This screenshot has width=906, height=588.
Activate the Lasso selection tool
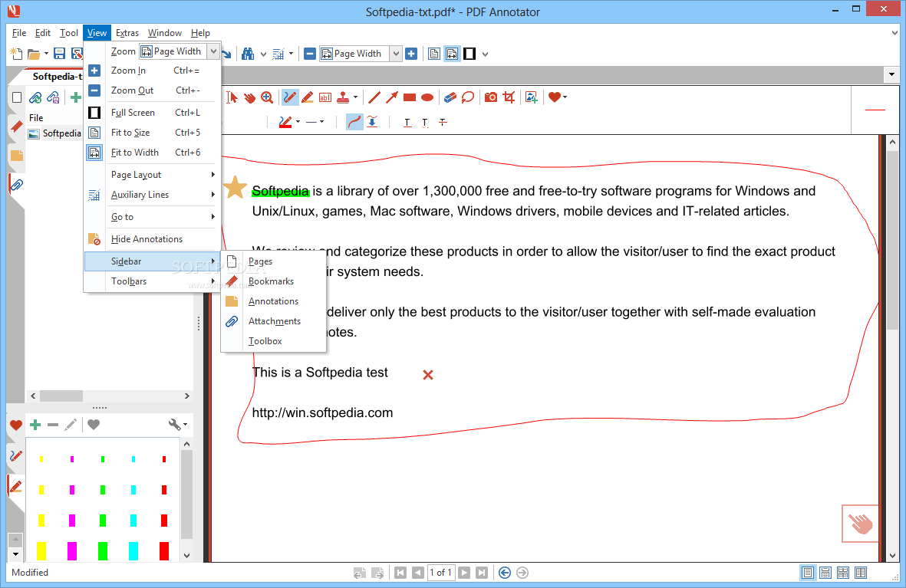468,97
